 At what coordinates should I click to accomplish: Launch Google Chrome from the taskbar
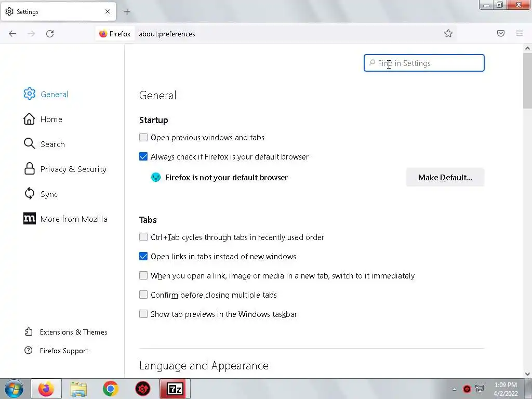click(111, 389)
